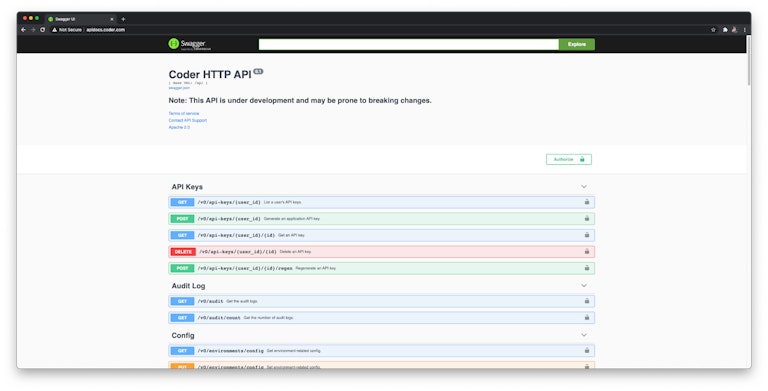The width and height of the screenshot is (768, 391).
Task: Click the API Keys section heading
Action: coord(187,187)
